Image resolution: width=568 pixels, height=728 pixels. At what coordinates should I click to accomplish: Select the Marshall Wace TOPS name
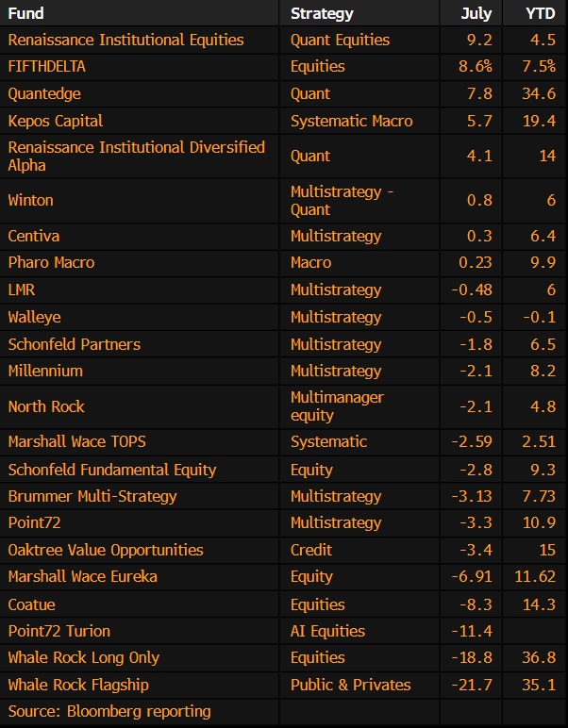pos(77,441)
